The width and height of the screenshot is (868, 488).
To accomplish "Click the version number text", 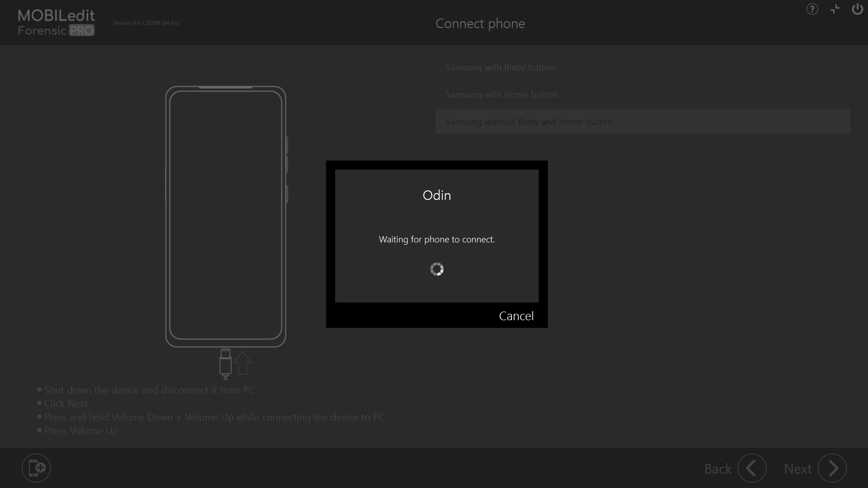I will click(x=146, y=23).
